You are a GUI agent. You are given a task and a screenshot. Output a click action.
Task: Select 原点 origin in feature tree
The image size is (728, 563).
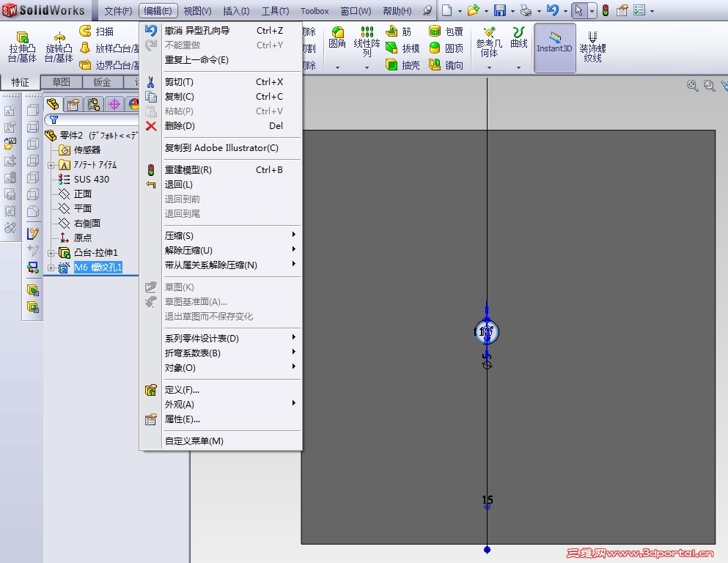pos(83,238)
